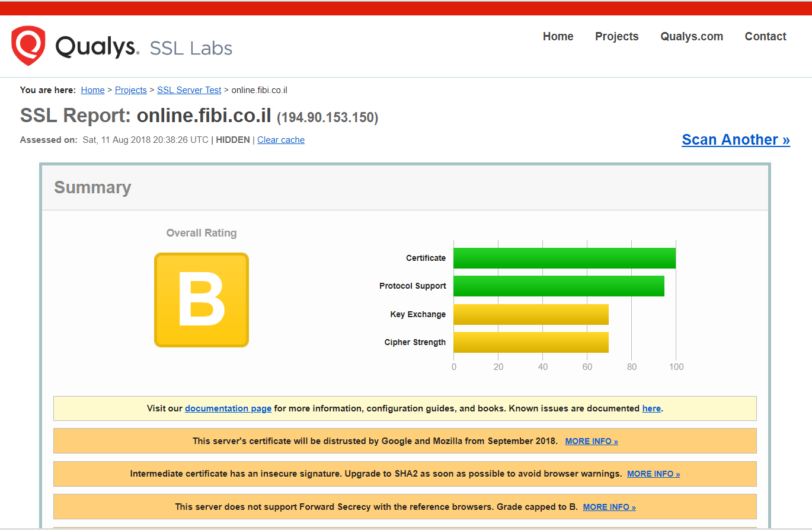Click the overall rating B grade badge
812x530 pixels.
coord(202,300)
